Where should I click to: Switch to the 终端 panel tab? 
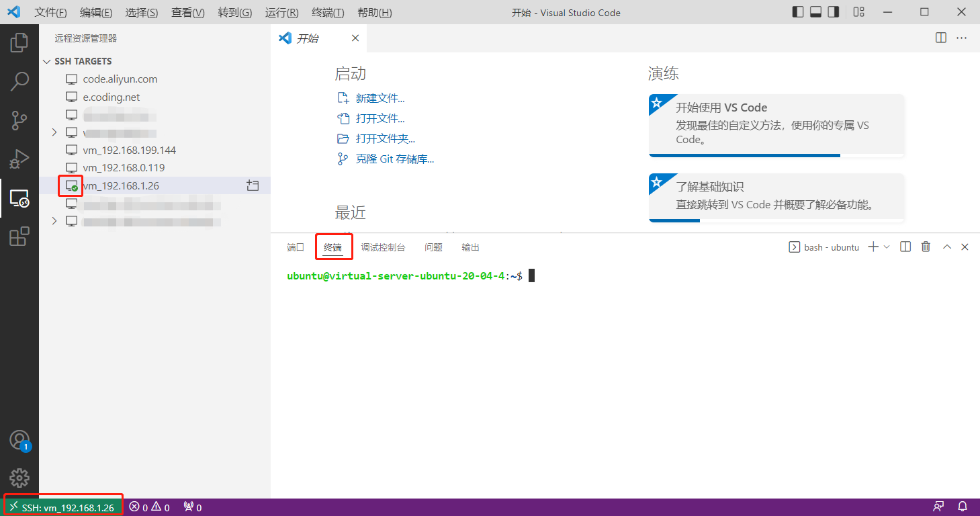tap(333, 247)
